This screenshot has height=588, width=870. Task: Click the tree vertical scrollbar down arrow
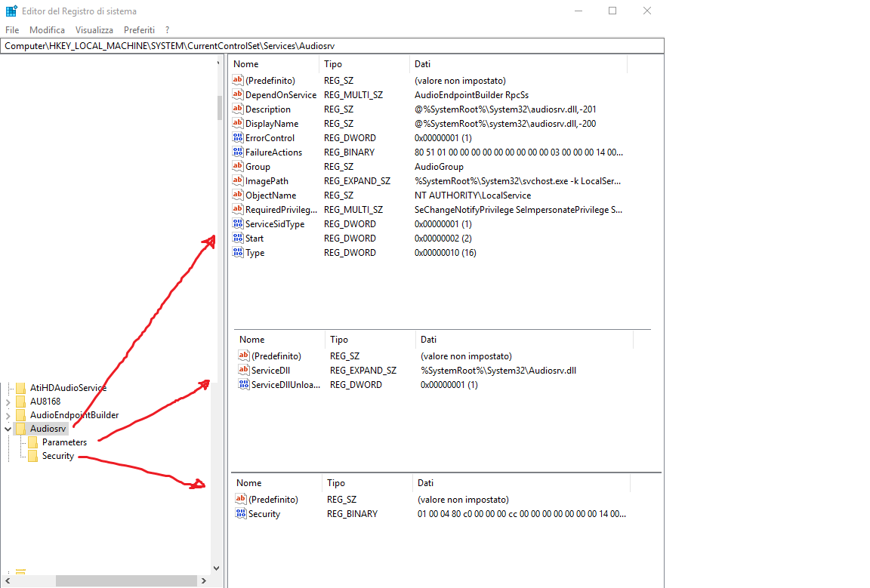217,568
